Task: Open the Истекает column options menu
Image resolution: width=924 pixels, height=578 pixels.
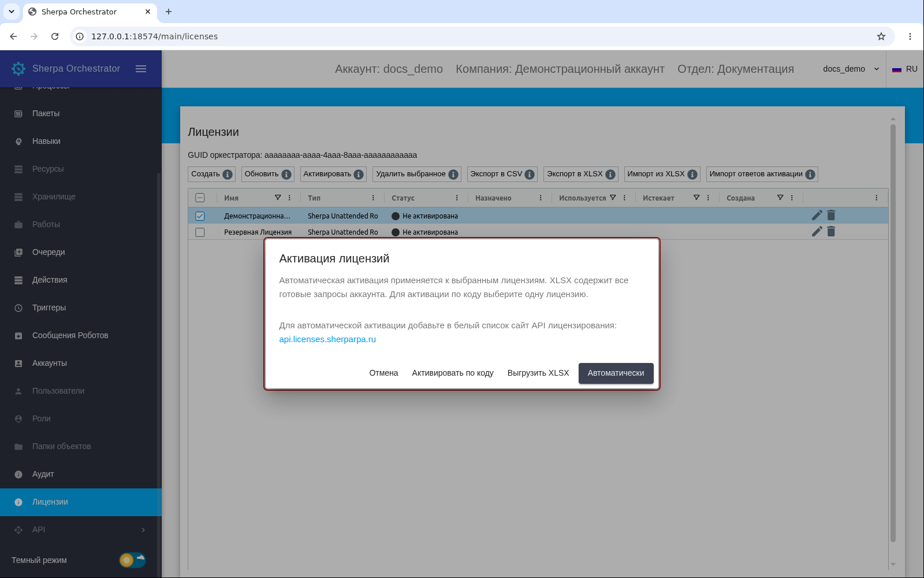Action: (708, 198)
